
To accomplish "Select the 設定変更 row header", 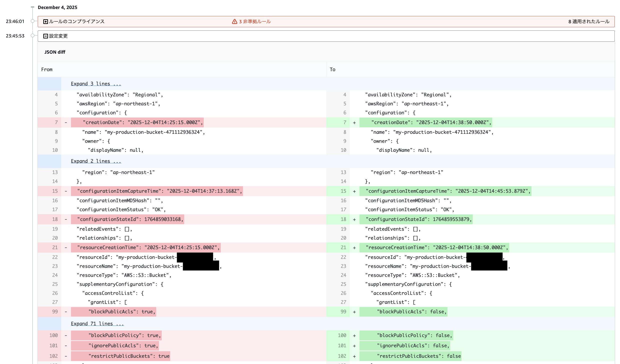I will pos(58,36).
